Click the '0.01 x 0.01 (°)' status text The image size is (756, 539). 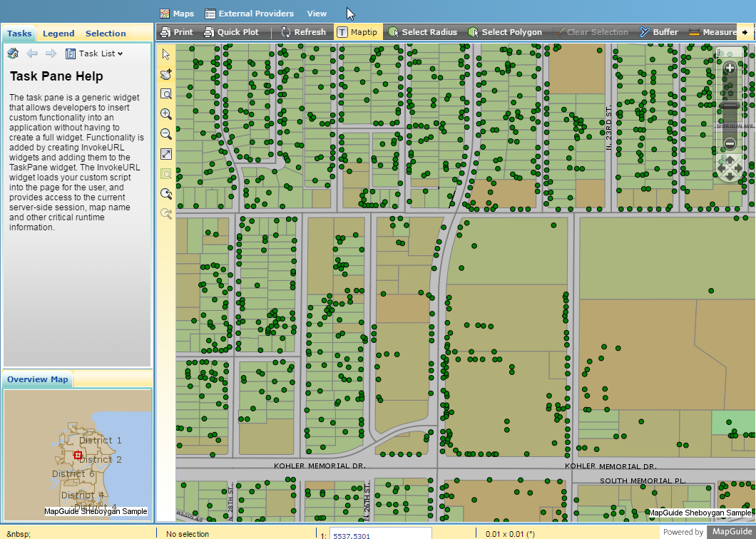510,534
